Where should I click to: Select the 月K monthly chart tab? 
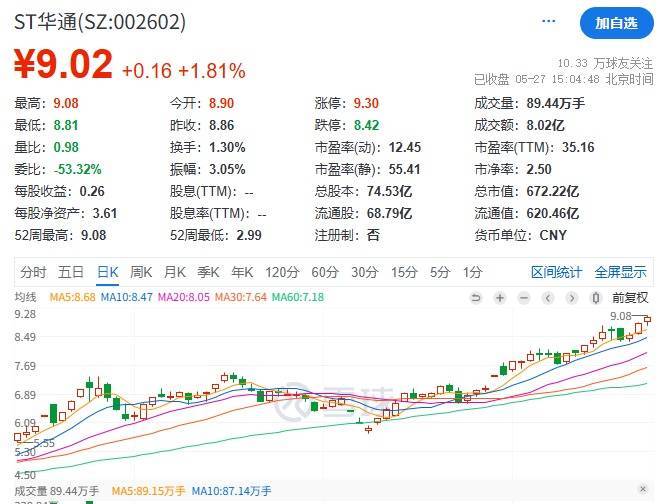175,272
